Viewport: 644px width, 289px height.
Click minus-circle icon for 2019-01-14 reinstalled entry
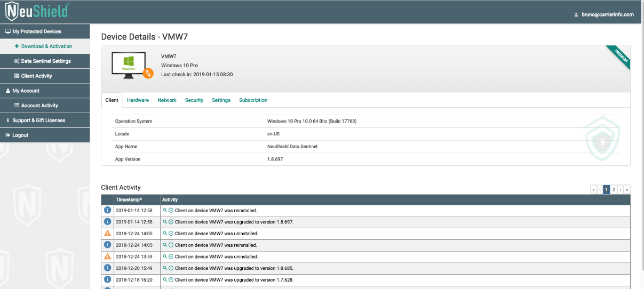coord(171,210)
